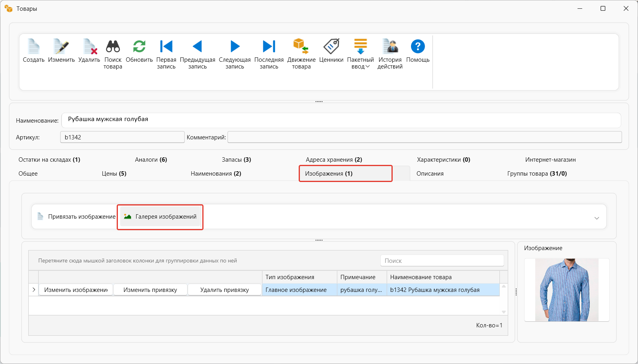Screen dimensions: 638x364
Task: Click the Ценники tag icon
Action: point(331,47)
